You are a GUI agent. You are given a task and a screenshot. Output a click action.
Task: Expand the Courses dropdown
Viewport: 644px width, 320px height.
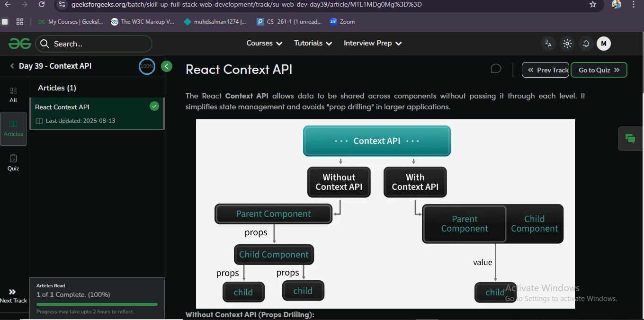(264, 43)
